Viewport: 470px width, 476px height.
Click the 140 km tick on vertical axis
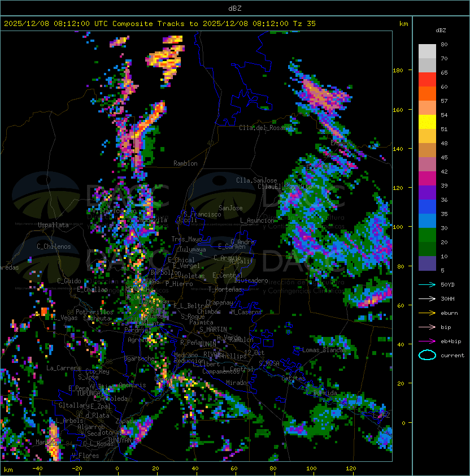point(398,149)
